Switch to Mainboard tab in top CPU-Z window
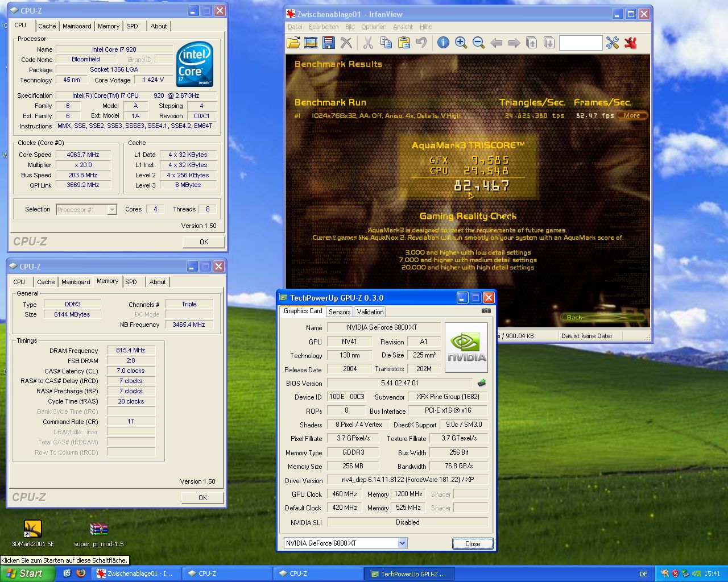The width and height of the screenshot is (728, 582). 77,26
